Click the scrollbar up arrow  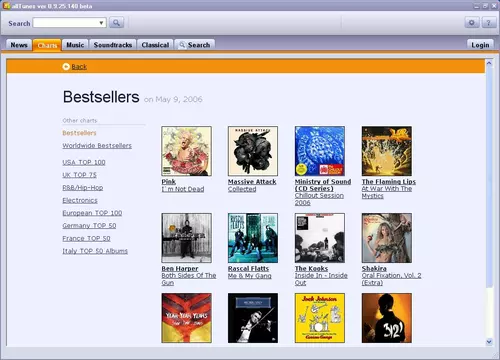(x=489, y=63)
